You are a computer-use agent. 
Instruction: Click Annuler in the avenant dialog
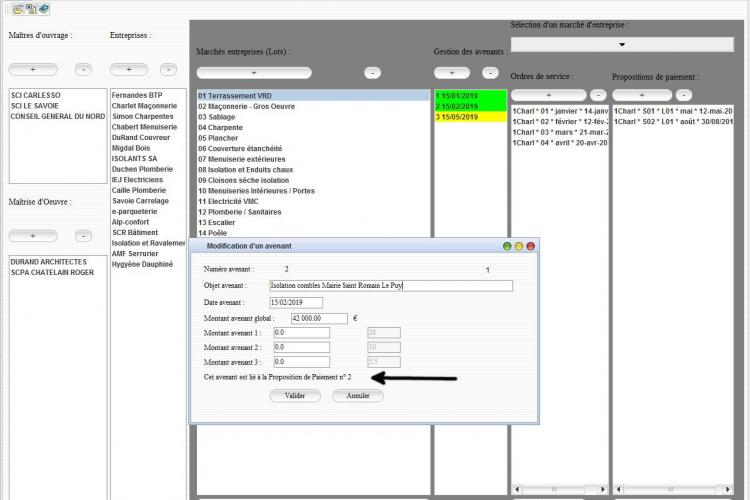pyautogui.click(x=358, y=396)
